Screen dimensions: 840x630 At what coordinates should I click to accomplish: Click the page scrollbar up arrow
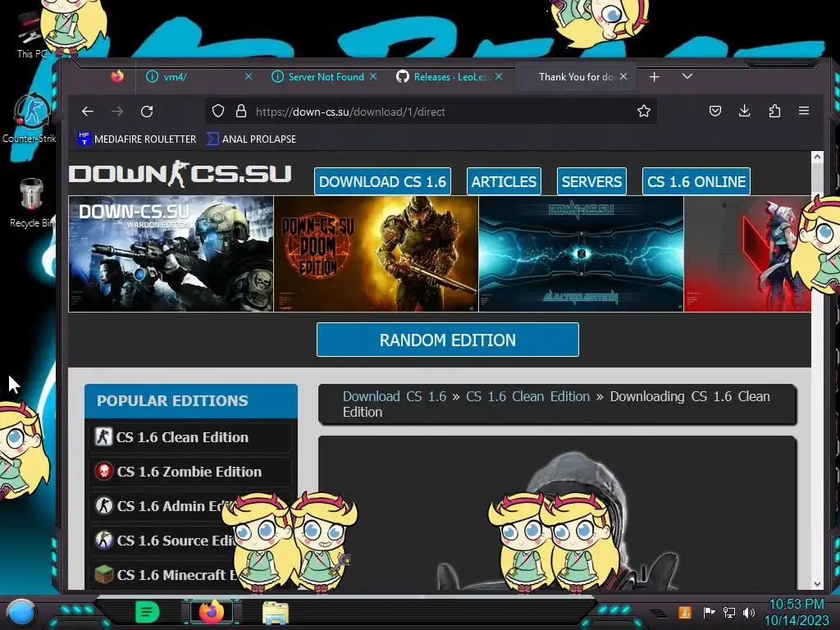tap(817, 157)
